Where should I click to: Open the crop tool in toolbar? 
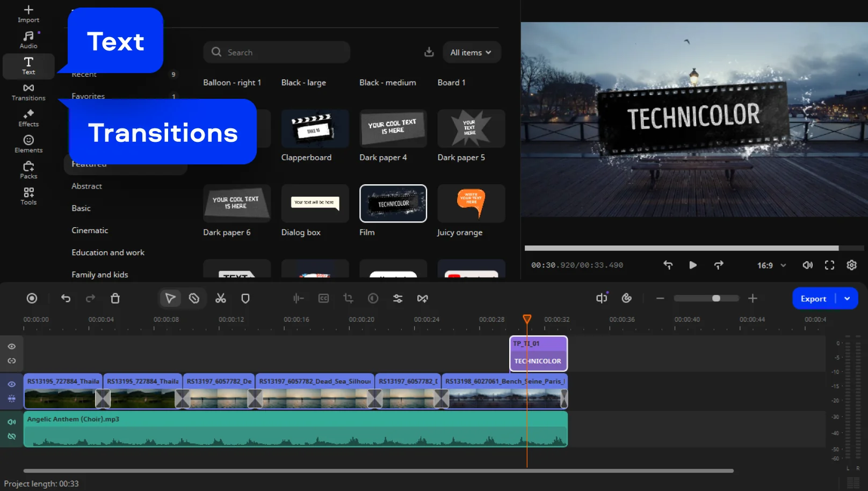click(x=348, y=299)
